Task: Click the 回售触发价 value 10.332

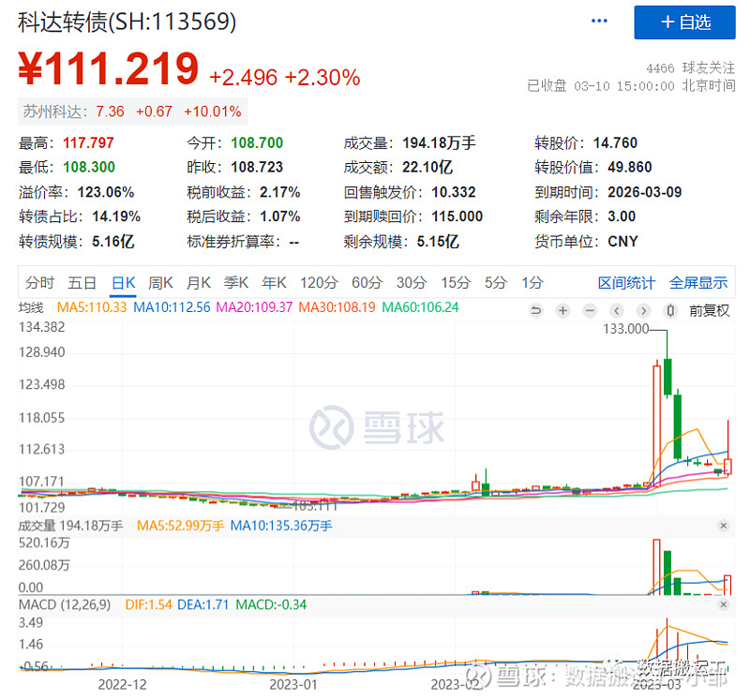Action: click(454, 192)
